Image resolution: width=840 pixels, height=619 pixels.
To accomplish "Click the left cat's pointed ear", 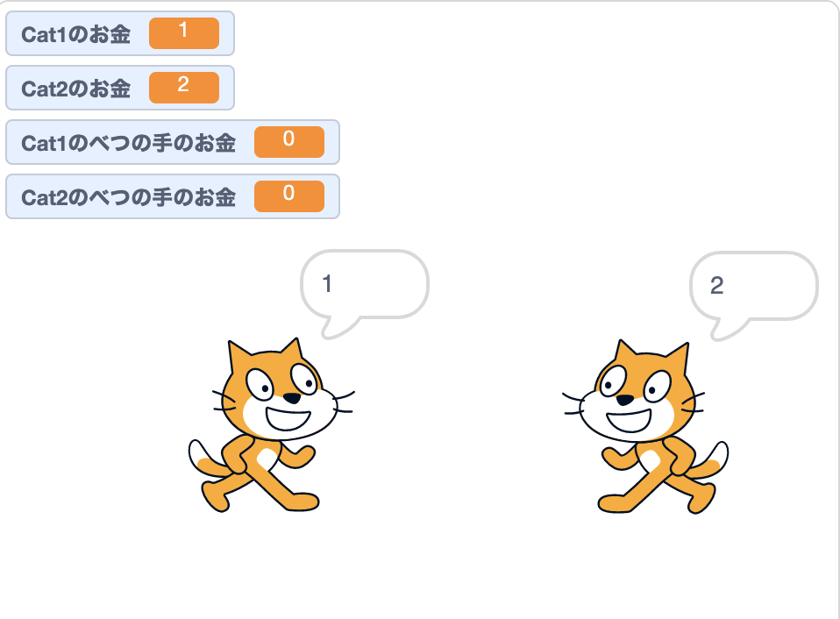I will [238, 356].
